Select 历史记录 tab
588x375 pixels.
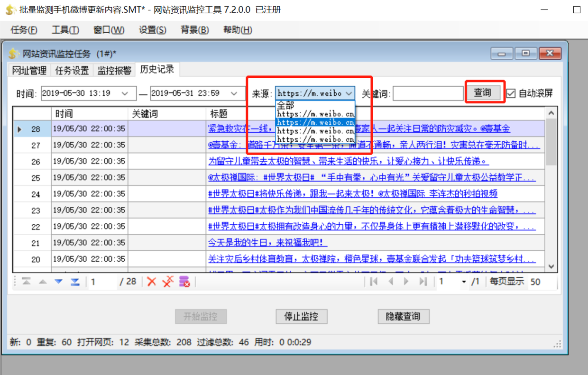coord(157,70)
